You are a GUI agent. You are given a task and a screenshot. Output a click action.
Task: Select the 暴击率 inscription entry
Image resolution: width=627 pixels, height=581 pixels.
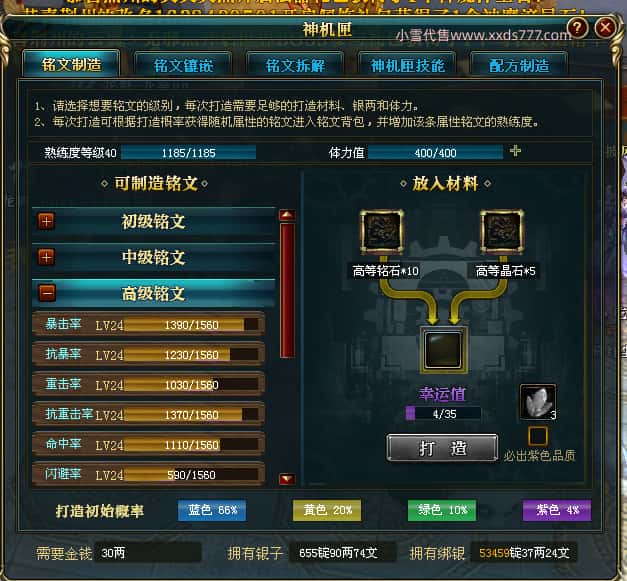pyautogui.click(x=148, y=324)
